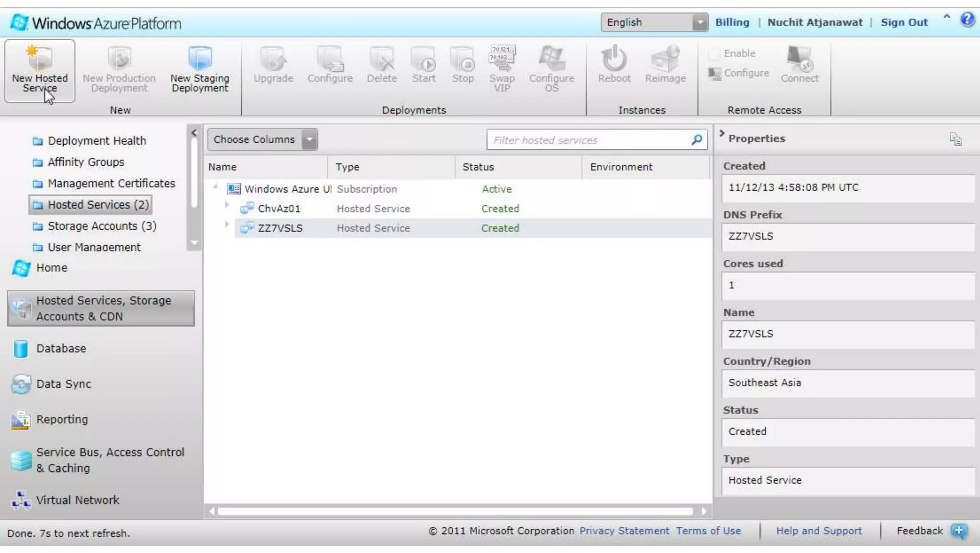Click the help question mark icon
The width and height of the screenshot is (980, 553).
click(967, 20)
